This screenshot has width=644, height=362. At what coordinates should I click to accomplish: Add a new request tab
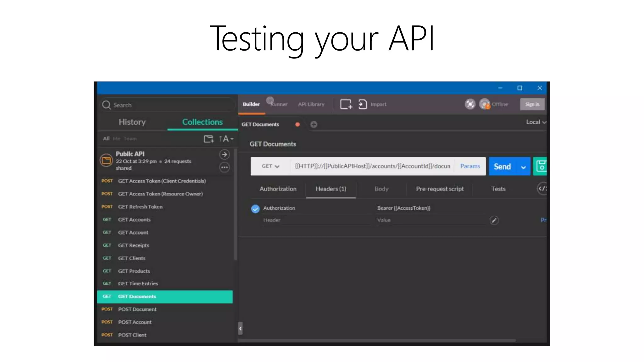coord(314,124)
